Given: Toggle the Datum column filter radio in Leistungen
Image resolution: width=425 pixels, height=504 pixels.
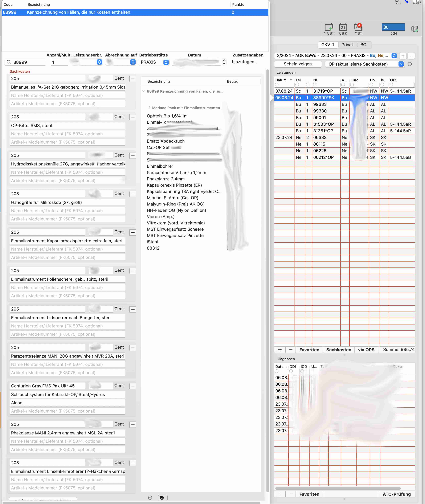Looking at the screenshot, I should 277,85.
